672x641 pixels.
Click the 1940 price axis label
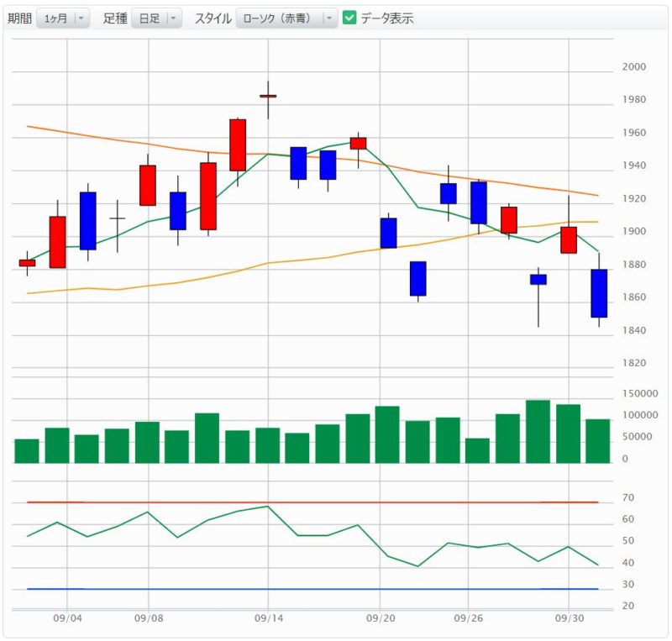point(634,166)
